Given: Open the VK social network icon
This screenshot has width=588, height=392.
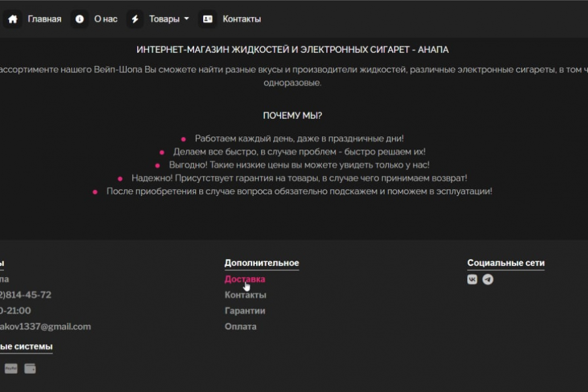Looking at the screenshot, I should pyautogui.click(x=472, y=280).
